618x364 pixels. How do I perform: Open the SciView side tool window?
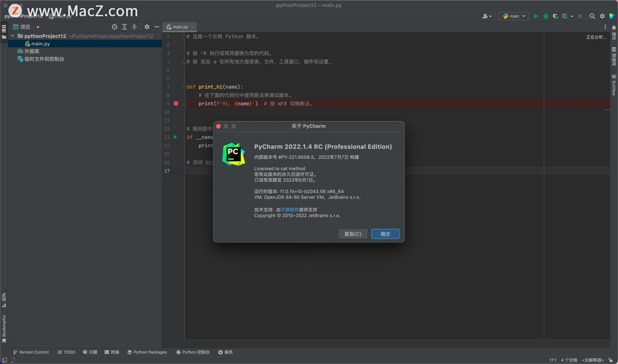(614, 85)
